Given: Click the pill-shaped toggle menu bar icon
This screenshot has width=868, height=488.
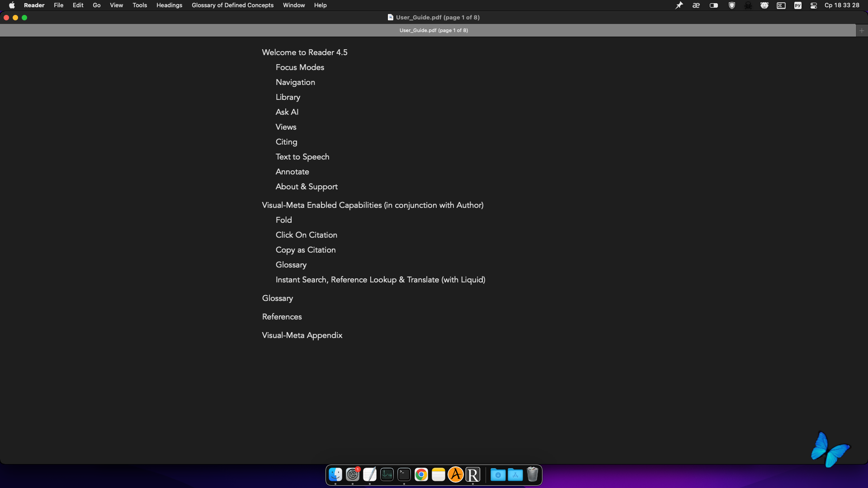Looking at the screenshot, I should 714,5.
